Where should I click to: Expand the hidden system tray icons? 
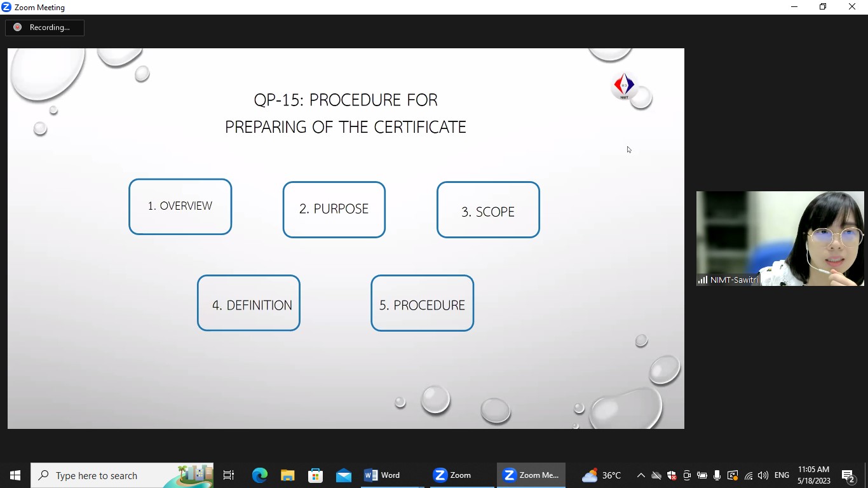641,475
